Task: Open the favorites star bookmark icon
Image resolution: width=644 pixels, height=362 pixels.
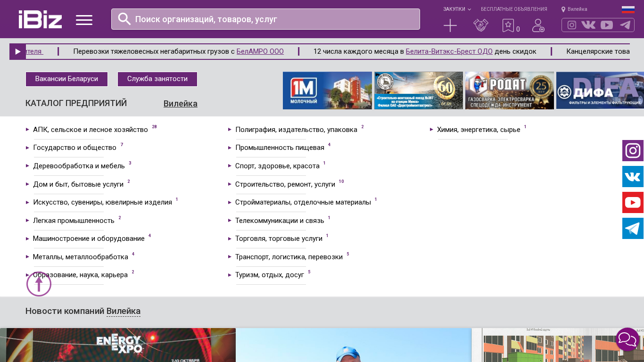Action: (x=508, y=25)
